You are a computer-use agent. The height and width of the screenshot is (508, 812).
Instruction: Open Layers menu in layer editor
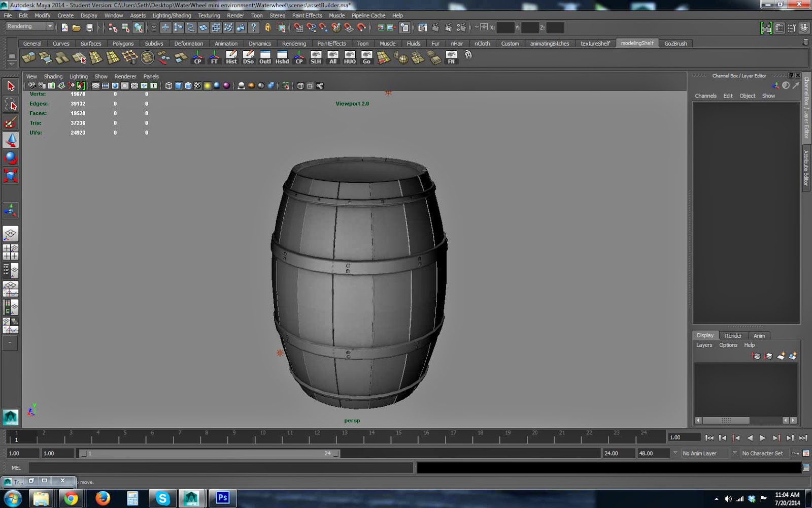[704, 345]
